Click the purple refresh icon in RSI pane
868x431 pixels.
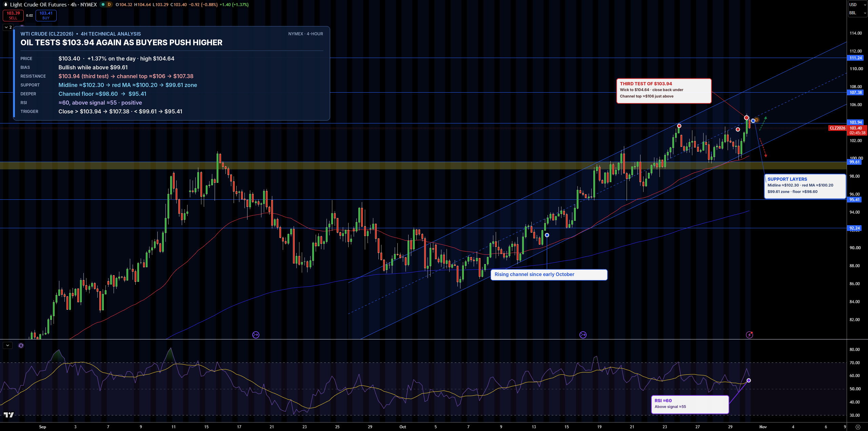point(21,345)
